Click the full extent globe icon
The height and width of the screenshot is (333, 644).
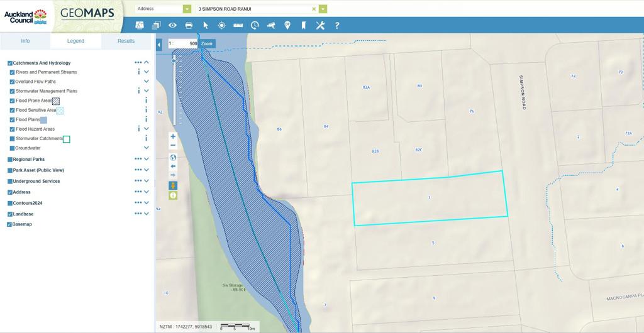[173, 158]
